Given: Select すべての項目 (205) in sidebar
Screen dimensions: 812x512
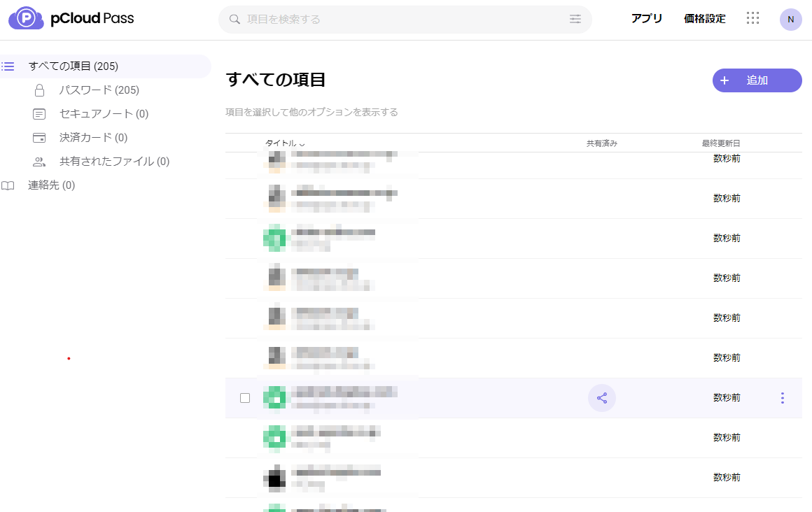Looking at the screenshot, I should click(106, 66).
